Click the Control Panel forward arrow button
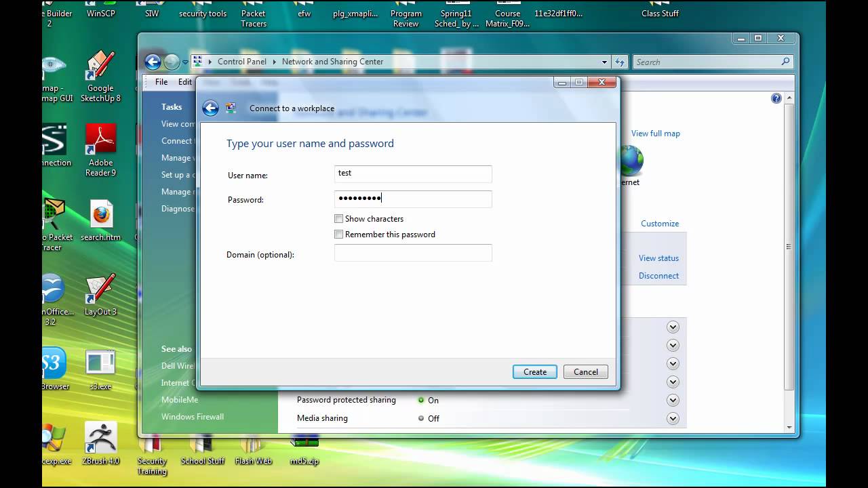Image resolution: width=868 pixels, height=488 pixels. [x=172, y=62]
